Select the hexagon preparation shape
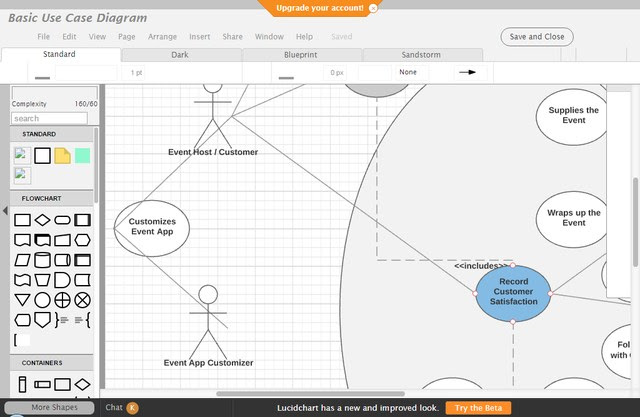The width and height of the screenshot is (640, 417). [x=82, y=240]
